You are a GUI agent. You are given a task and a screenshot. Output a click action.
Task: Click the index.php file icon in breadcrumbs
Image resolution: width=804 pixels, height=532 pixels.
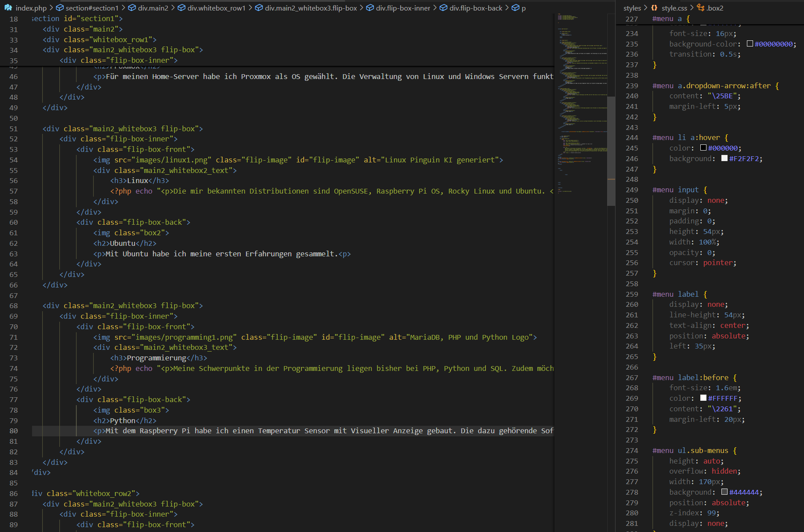[x=8, y=8]
